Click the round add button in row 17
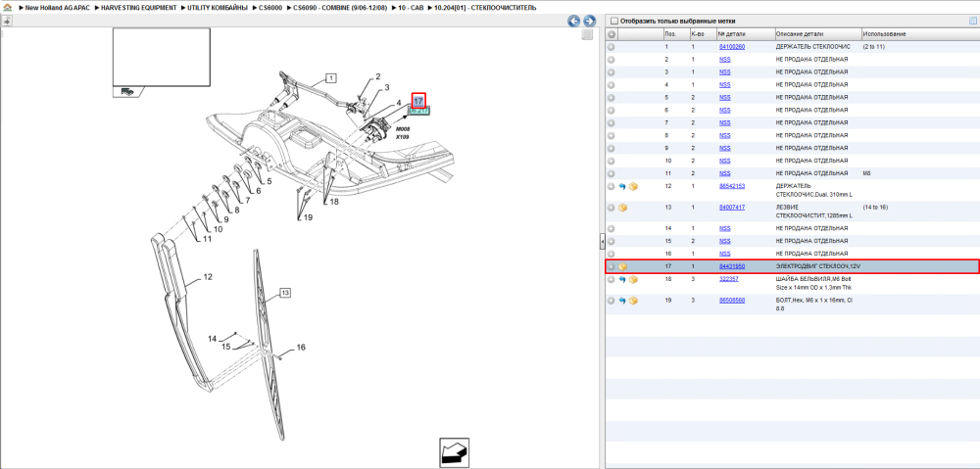This screenshot has height=469, width=980. tap(612, 266)
